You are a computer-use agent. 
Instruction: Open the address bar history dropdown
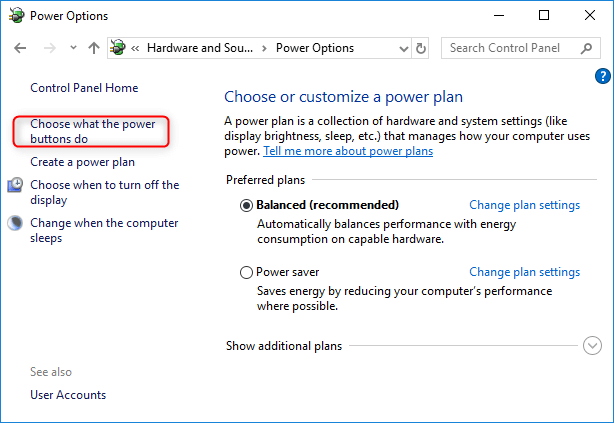tap(402, 48)
